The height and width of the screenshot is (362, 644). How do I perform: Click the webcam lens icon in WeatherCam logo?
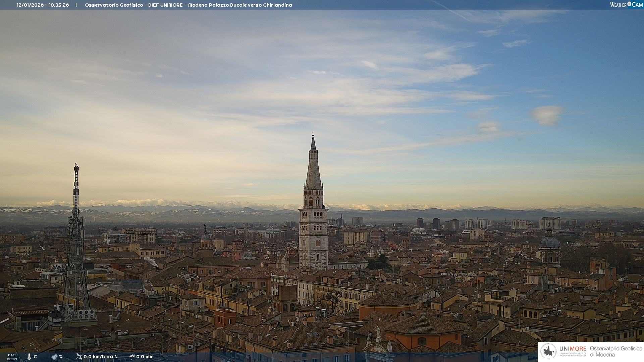point(629,4)
